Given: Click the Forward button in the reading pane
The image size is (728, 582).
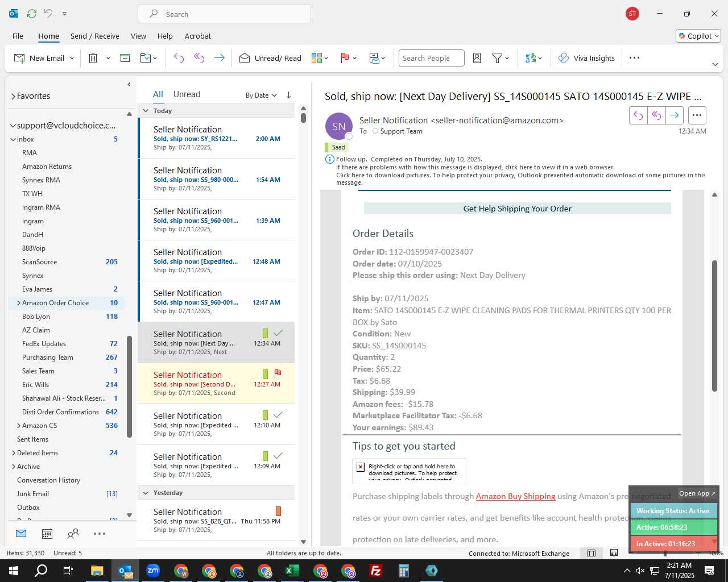Looking at the screenshot, I should click(674, 115).
